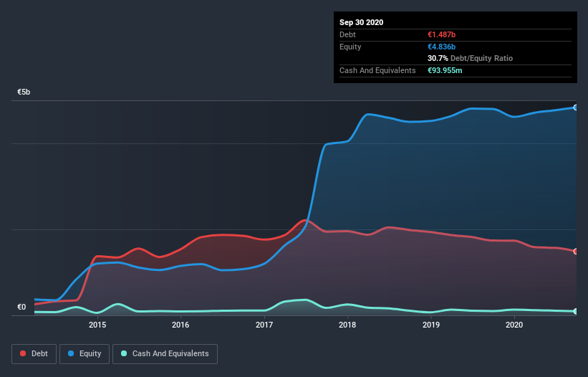The height and width of the screenshot is (377, 588).
Task: Click Cash And Equivalents label in tooltip
Action: [x=377, y=70]
